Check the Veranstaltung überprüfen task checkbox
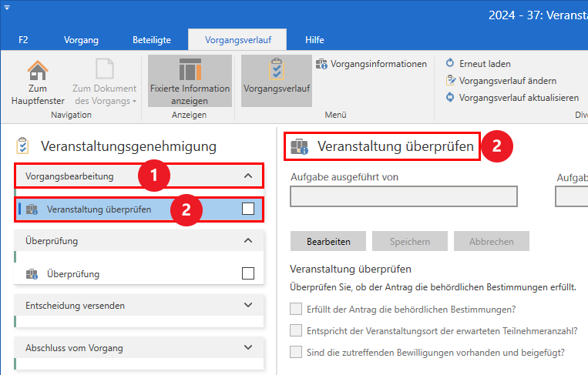The height and width of the screenshot is (375, 588). [248, 209]
